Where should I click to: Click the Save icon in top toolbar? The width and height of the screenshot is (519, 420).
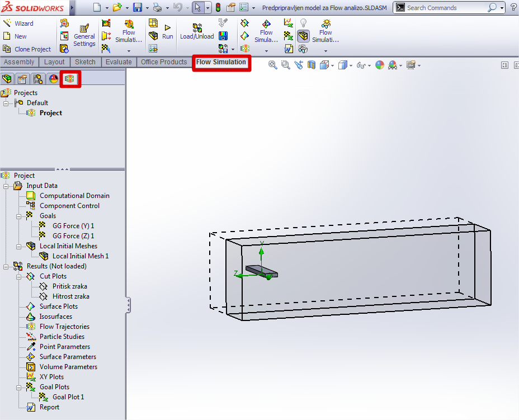pyautogui.click(x=138, y=7)
